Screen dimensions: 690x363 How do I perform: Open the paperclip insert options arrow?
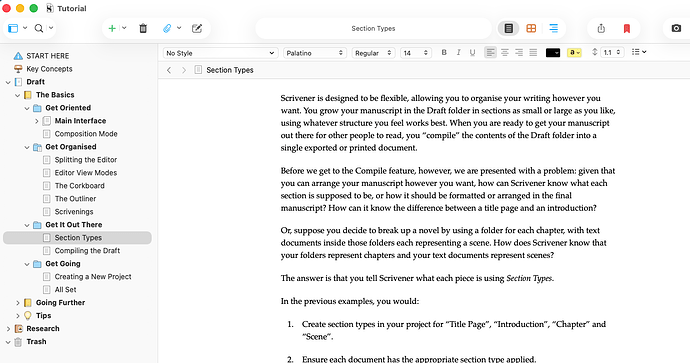coord(179,28)
